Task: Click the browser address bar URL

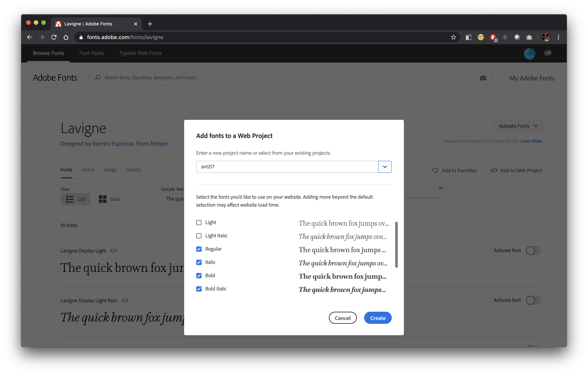Action: [x=125, y=37]
